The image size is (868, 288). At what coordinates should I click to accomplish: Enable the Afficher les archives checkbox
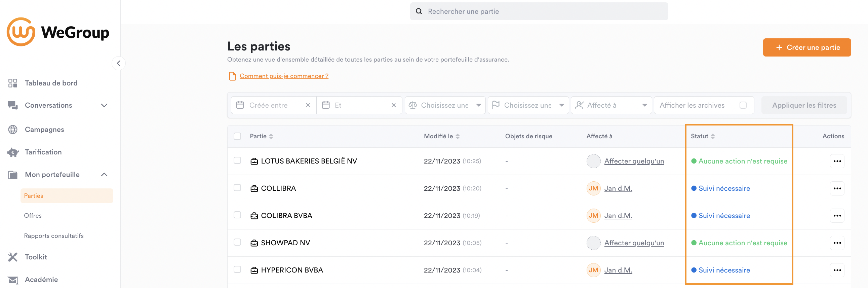pyautogui.click(x=743, y=105)
